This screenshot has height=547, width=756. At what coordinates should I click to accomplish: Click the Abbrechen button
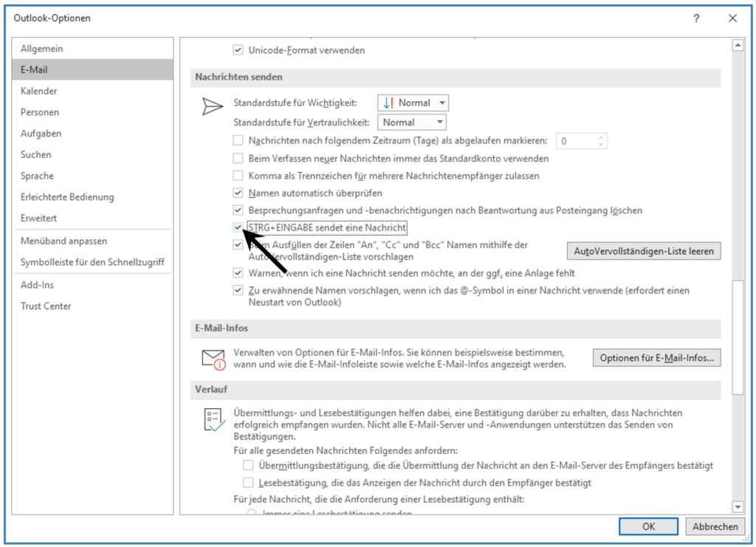[x=715, y=527]
